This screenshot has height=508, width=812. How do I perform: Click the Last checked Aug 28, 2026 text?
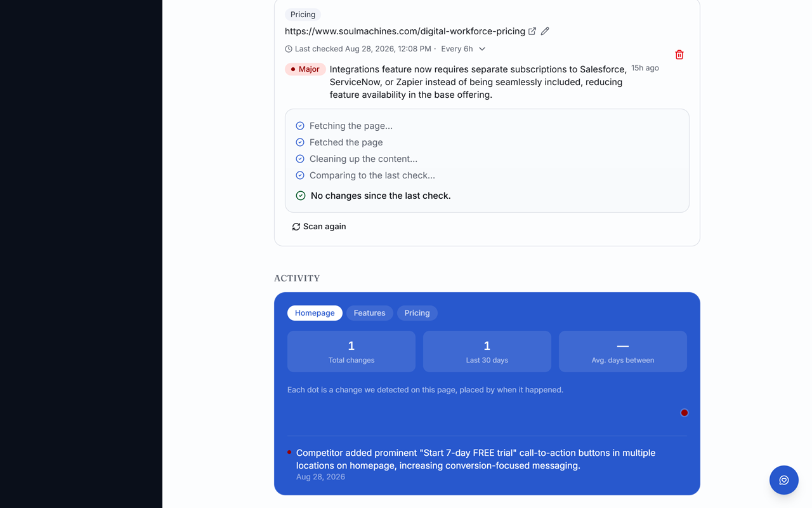(363, 49)
